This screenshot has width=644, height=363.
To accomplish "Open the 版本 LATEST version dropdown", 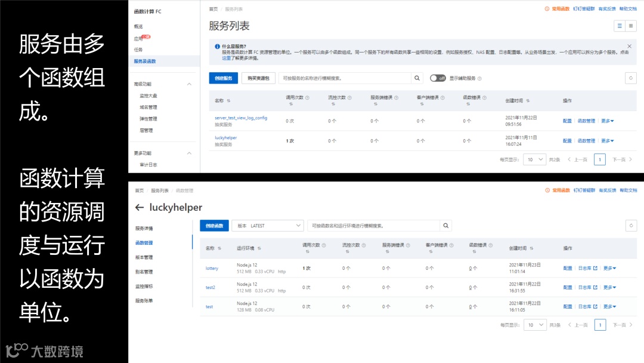I will (x=267, y=226).
